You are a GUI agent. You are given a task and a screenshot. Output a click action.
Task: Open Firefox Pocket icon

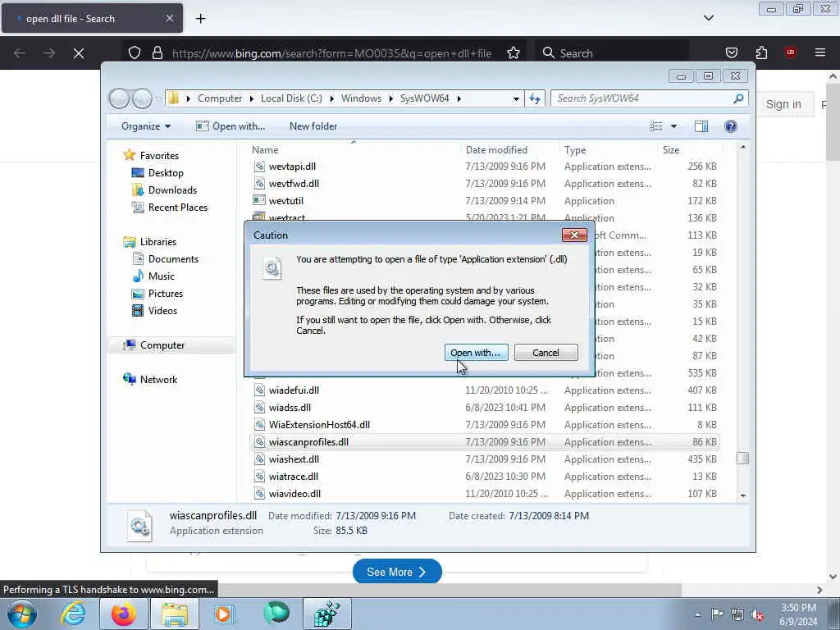(x=731, y=52)
